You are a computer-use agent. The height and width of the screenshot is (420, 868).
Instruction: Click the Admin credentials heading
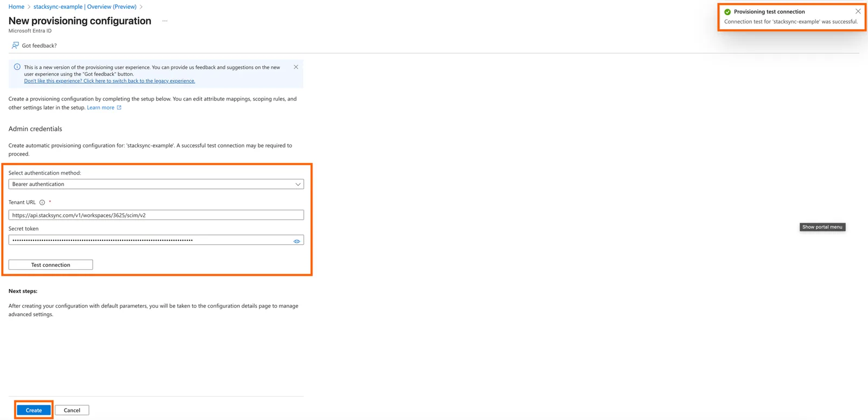[x=35, y=129]
